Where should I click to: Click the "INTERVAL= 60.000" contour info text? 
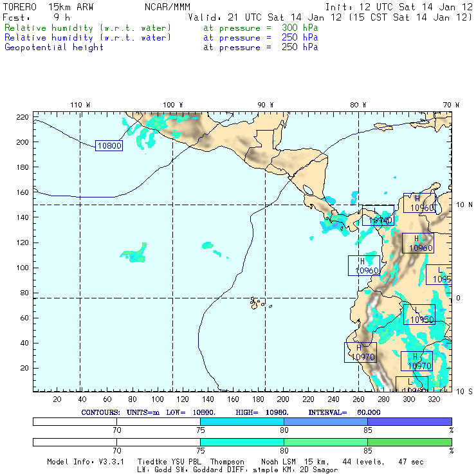pyautogui.click(x=344, y=412)
